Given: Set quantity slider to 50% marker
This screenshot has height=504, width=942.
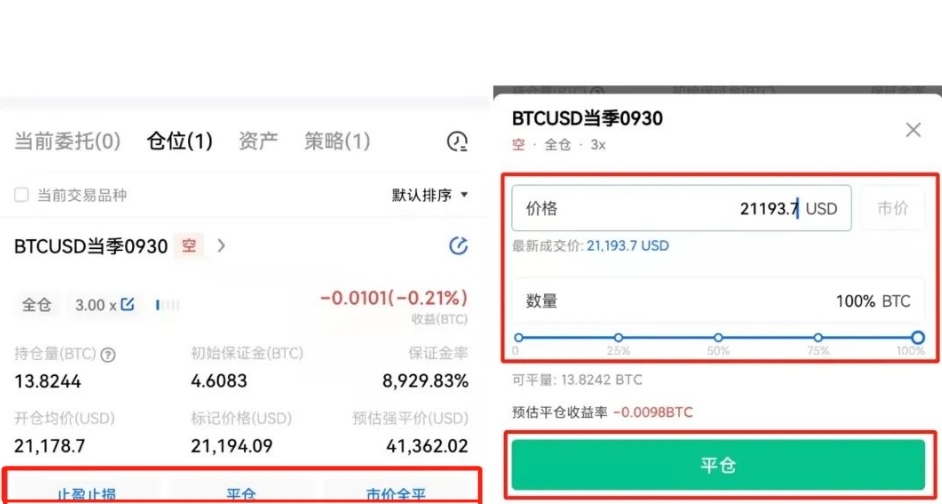Looking at the screenshot, I should click(x=718, y=338).
